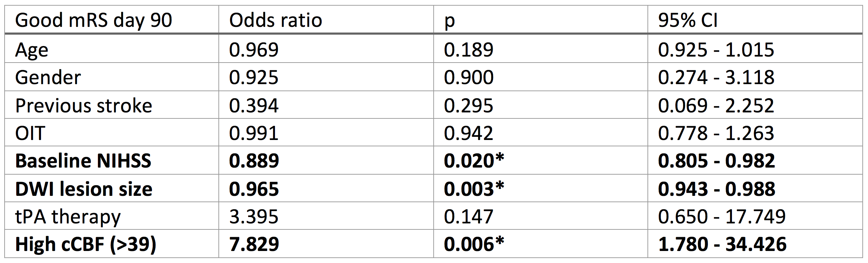This screenshot has height=263, width=868.
Task: Select the 'DWI lesion size' row label
Action: (x=84, y=189)
